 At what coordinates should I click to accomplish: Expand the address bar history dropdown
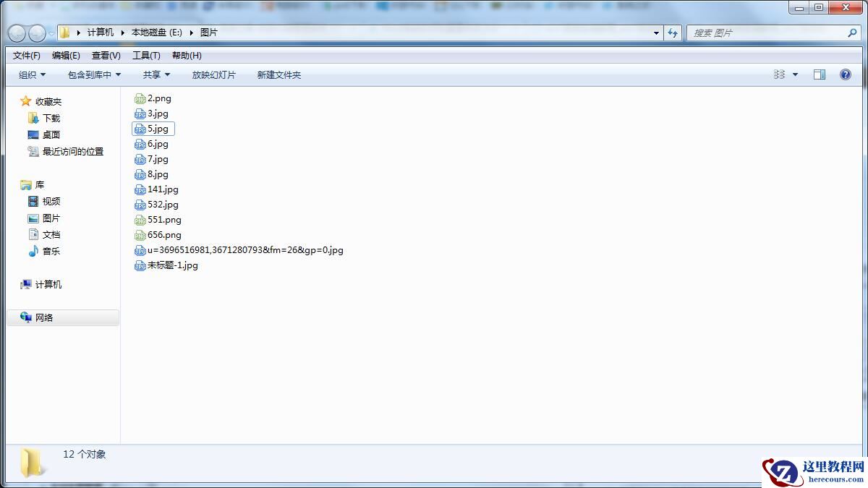click(x=655, y=33)
